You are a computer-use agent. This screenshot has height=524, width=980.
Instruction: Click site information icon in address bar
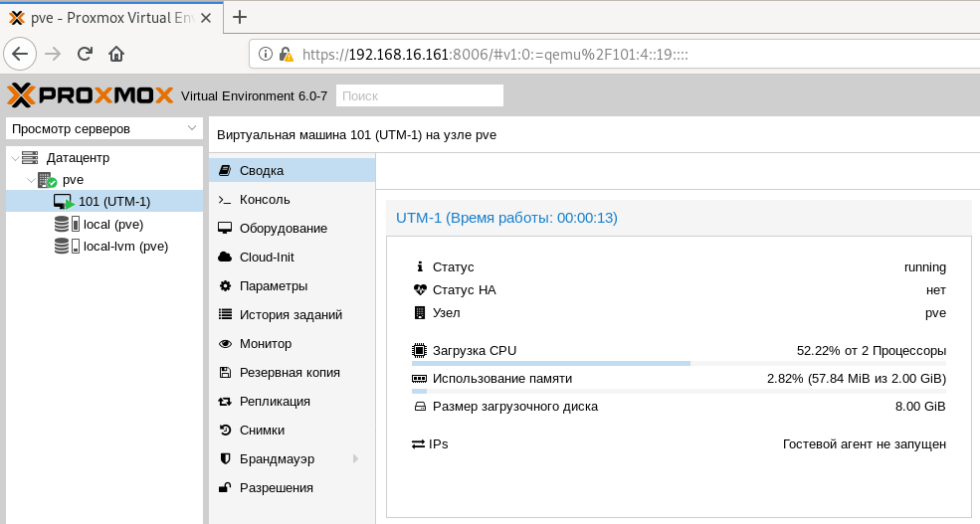tap(266, 55)
